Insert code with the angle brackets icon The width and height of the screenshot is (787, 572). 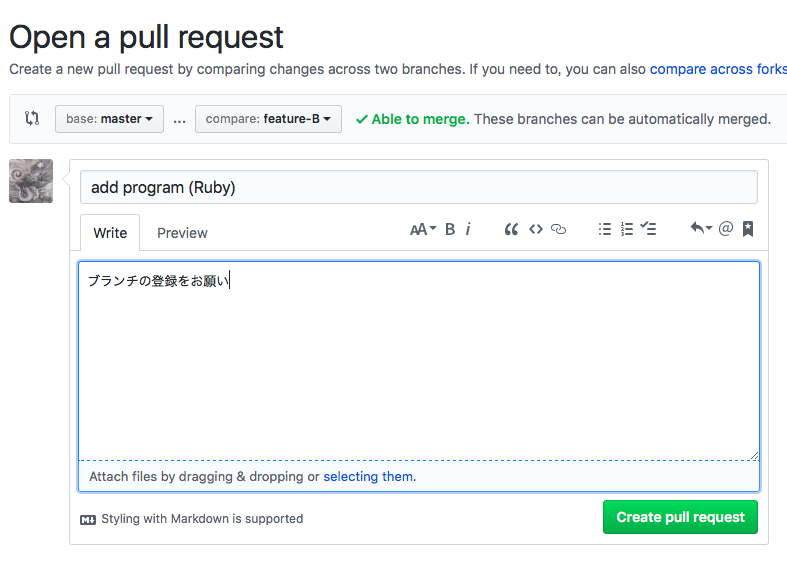point(536,229)
